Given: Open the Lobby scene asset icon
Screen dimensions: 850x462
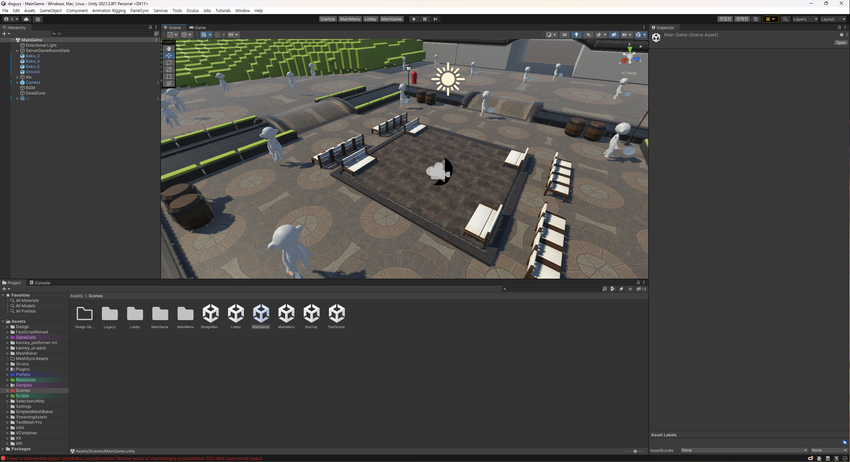Looking at the screenshot, I should click(236, 314).
